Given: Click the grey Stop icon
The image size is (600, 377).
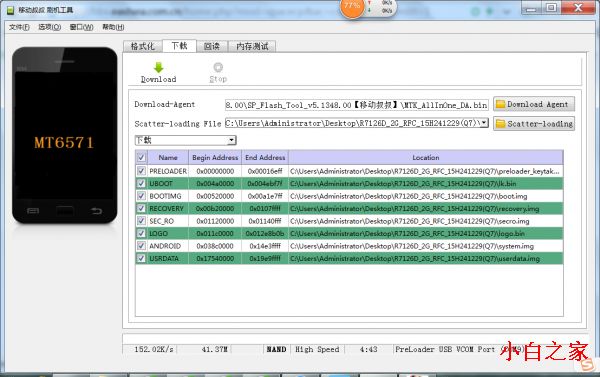Looking at the screenshot, I should click(218, 67).
